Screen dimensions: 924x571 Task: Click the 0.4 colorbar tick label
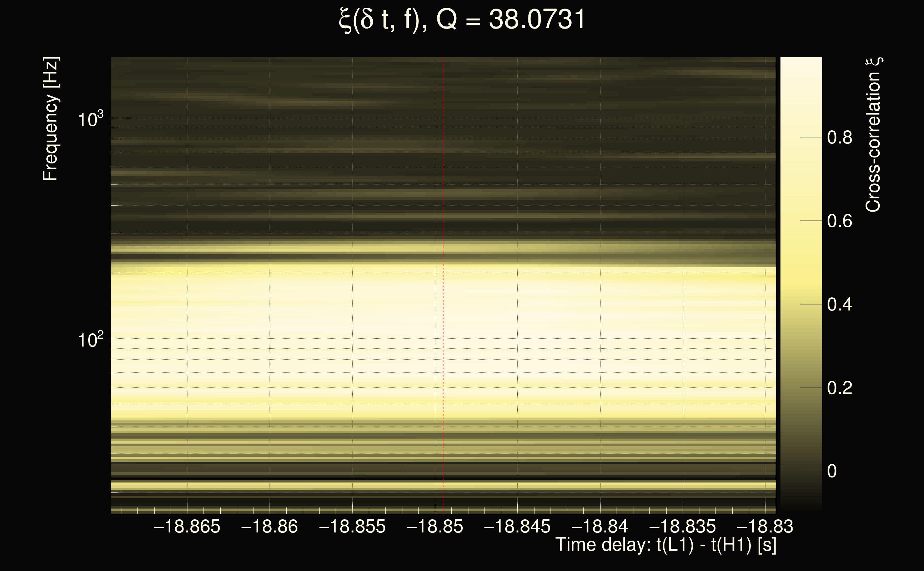coord(839,304)
